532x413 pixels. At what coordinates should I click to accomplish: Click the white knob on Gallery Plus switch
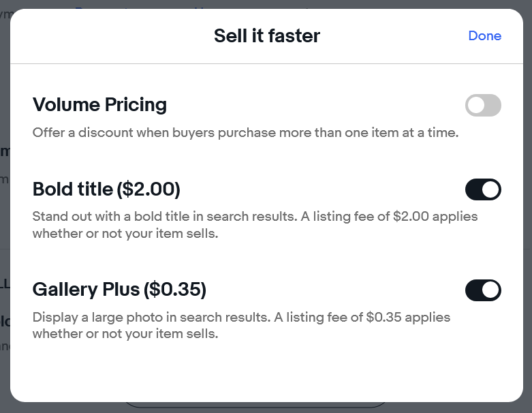point(490,290)
